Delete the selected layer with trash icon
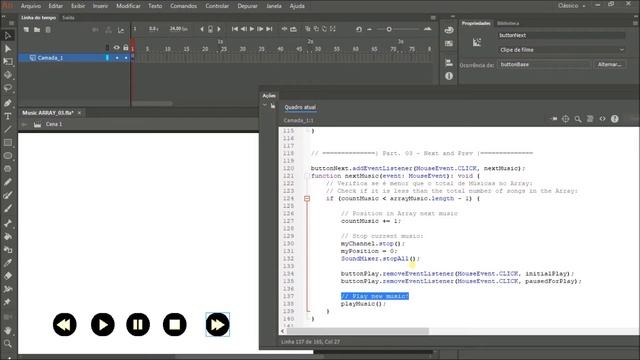The height and width of the screenshot is (360, 640). [x=48, y=30]
